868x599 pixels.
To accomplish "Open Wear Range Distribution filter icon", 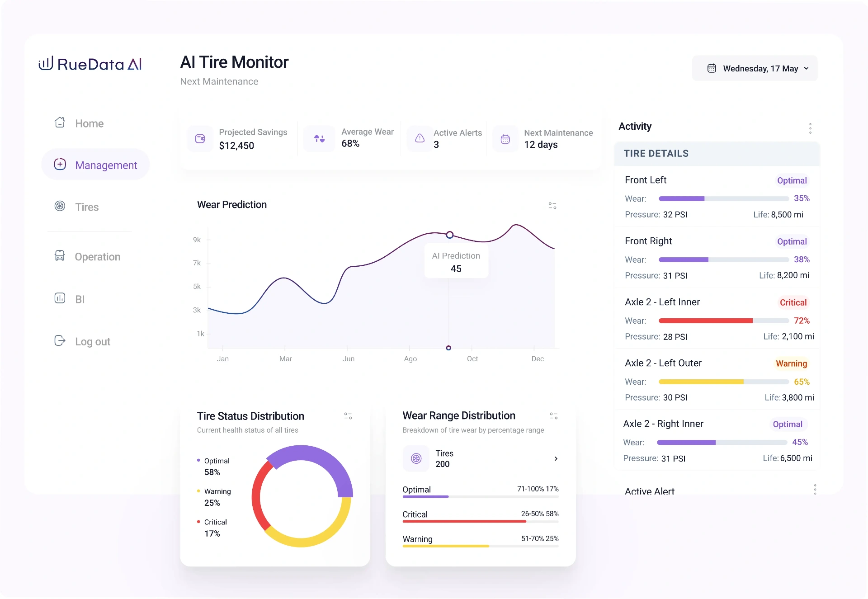I will (x=554, y=416).
